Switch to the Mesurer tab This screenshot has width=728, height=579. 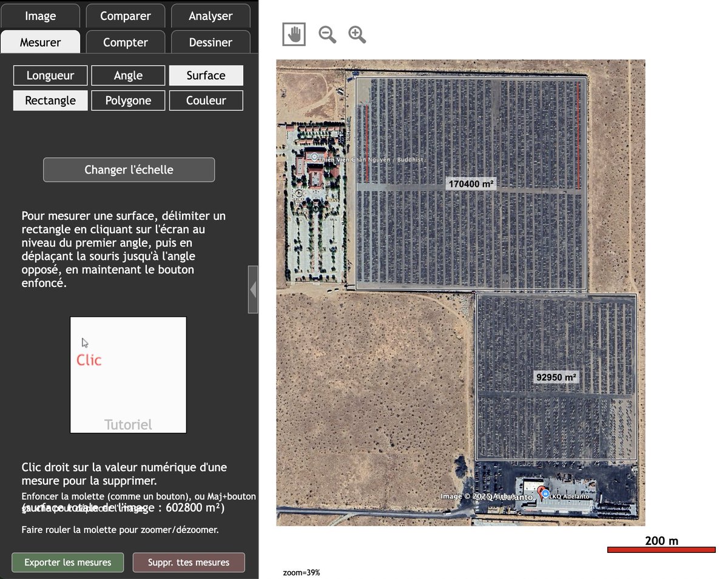[40, 42]
